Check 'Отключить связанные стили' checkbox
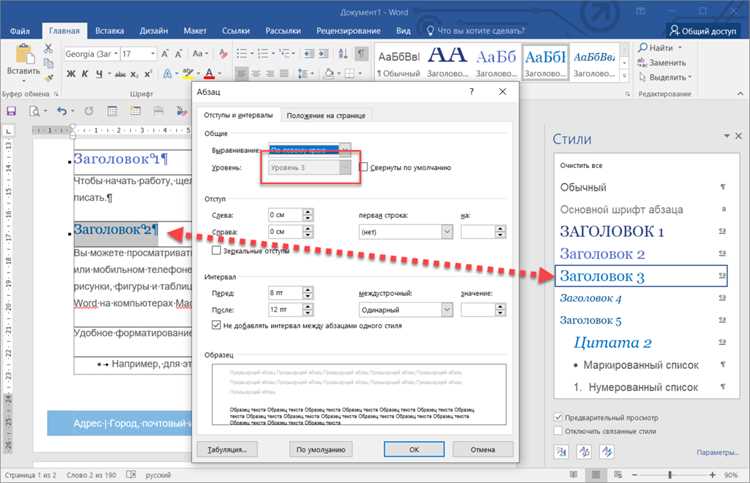Viewport: 750px width, 483px height. coord(558,431)
